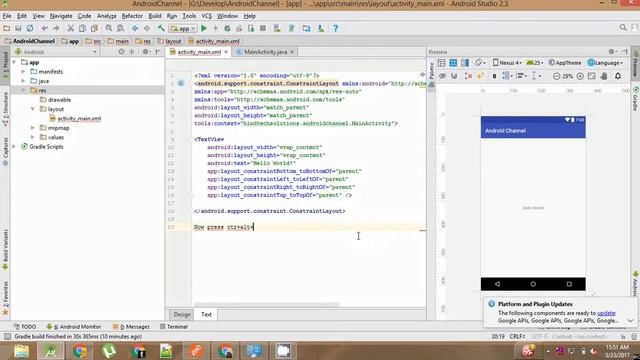The width and height of the screenshot is (640, 360).
Task: Open the Build menu
Action: [x=155, y=16]
